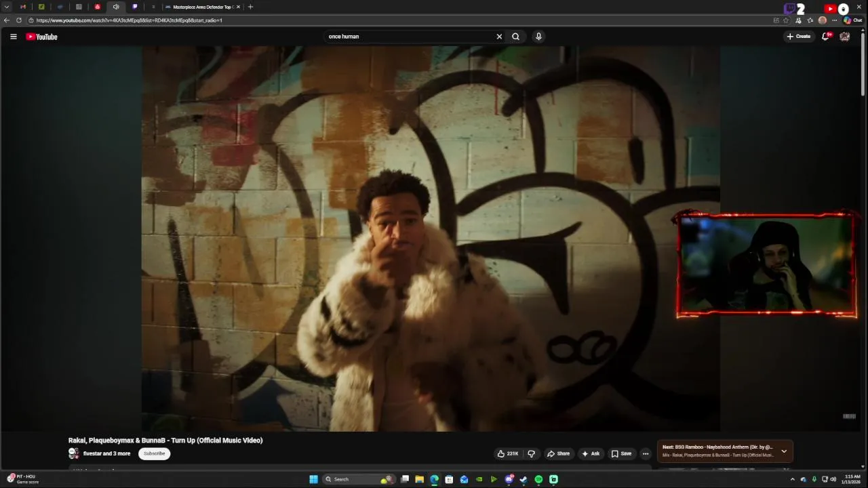The width and height of the screenshot is (868, 488).
Task: Open the Copilot Chat button
Action: coord(853,20)
